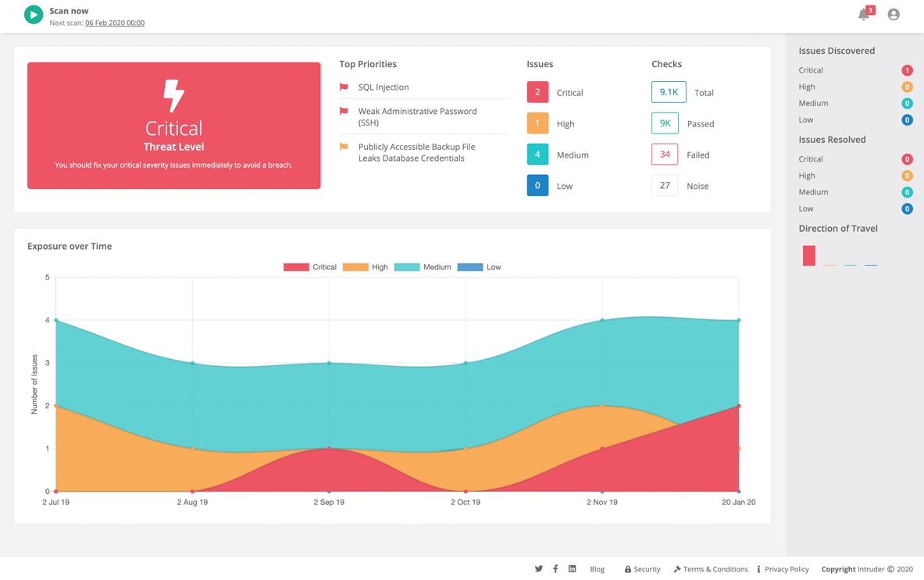
Task: Open the notifications bell icon
Action: pyautogui.click(x=863, y=15)
